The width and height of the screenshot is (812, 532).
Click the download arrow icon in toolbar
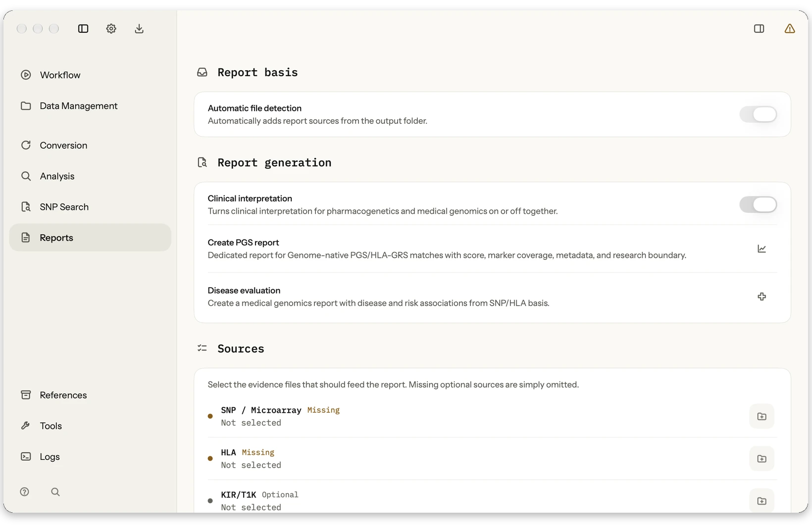pyautogui.click(x=139, y=29)
